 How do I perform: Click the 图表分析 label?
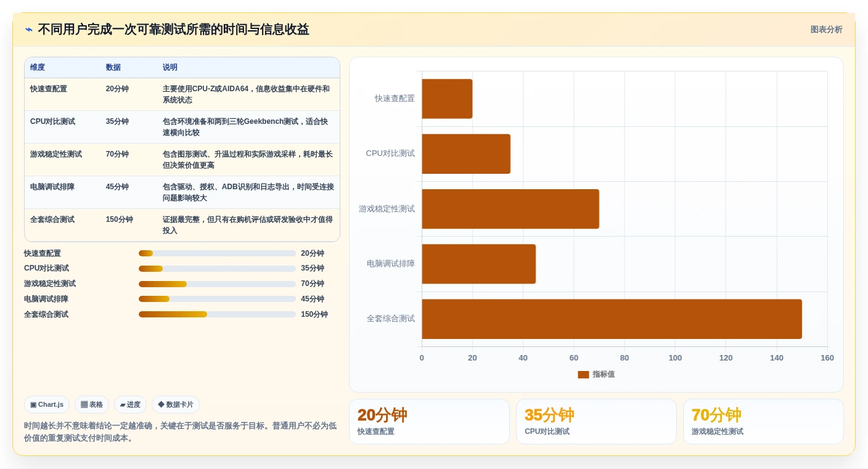(x=826, y=30)
